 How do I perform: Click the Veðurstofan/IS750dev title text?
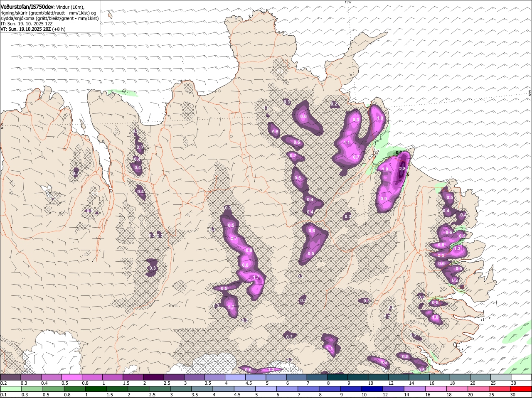pos(27,7)
